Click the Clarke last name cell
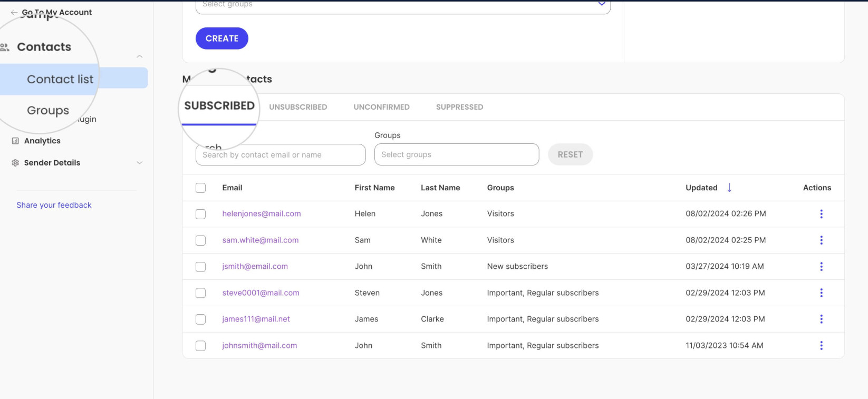 click(432, 319)
